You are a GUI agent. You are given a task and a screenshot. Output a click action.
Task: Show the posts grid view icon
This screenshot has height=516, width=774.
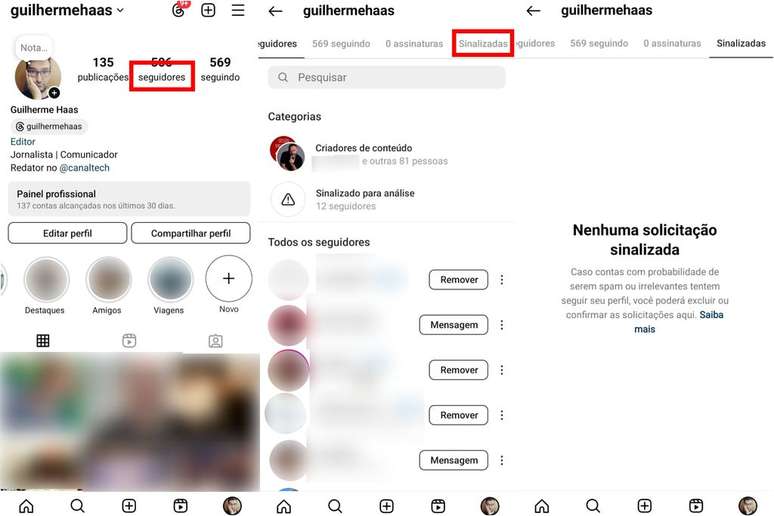(43, 341)
